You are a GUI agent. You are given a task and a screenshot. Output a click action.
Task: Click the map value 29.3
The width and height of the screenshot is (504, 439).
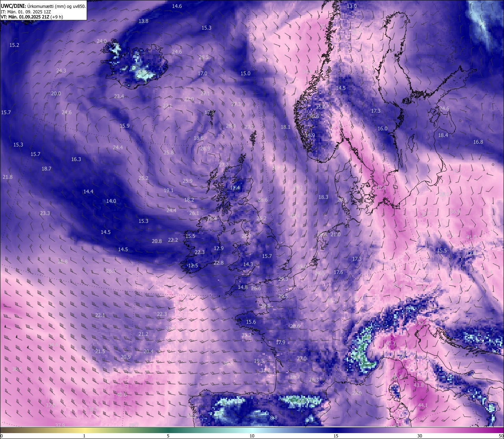coord(283,279)
